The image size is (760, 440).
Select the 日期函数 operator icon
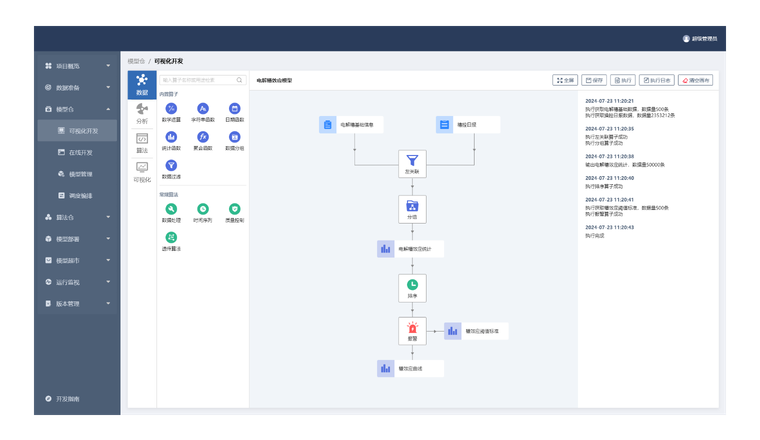click(233, 108)
